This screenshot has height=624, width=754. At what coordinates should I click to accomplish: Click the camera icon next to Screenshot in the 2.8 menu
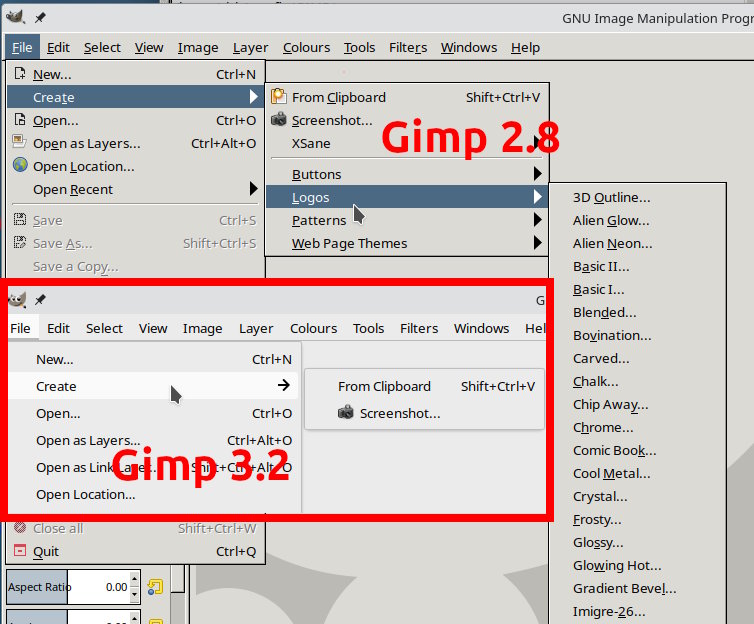279,119
